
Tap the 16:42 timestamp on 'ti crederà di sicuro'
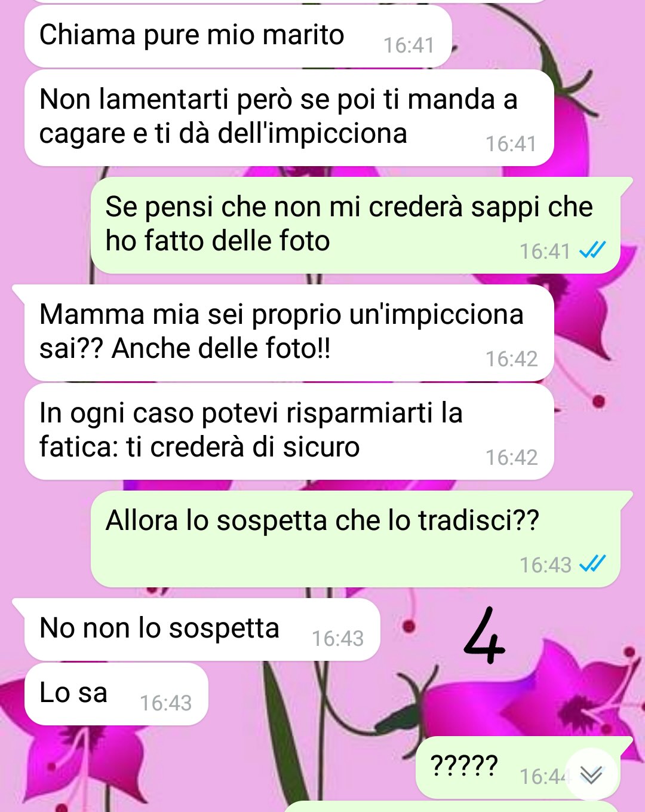[511, 457]
